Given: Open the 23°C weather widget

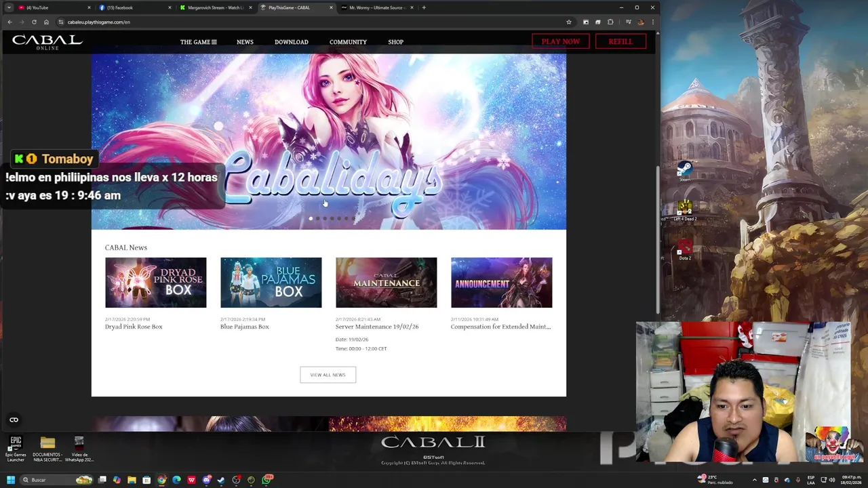Looking at the screenshot, I should (714, 480).
